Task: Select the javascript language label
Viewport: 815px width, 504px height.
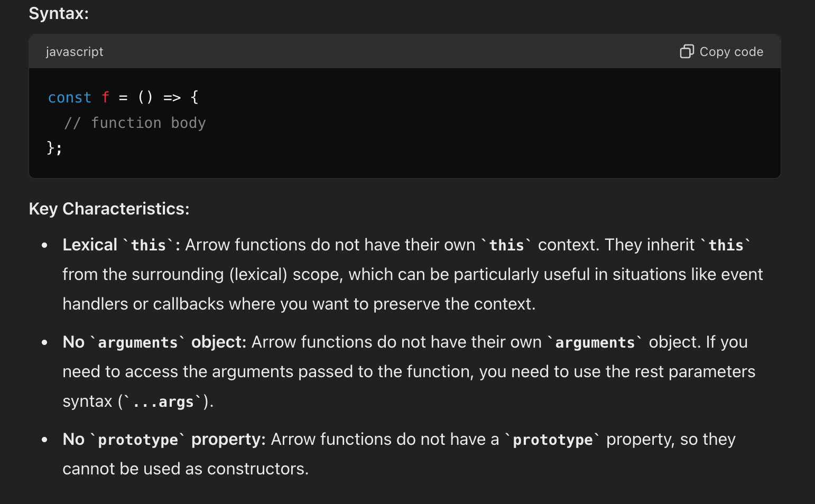Action: (x=75, y=51)
